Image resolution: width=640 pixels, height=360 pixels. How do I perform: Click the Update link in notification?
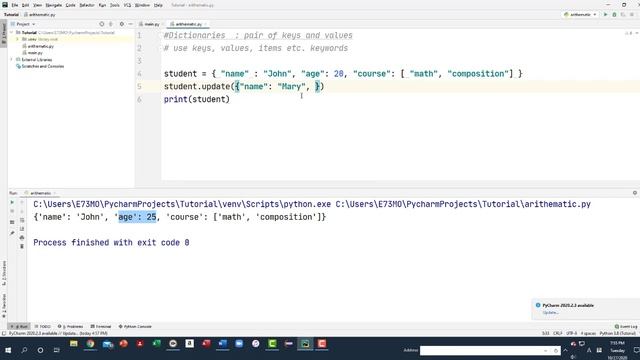550,313
